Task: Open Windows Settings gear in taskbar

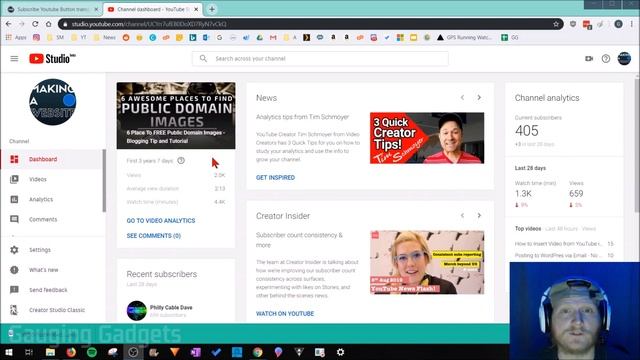Action: click(340, 352)
